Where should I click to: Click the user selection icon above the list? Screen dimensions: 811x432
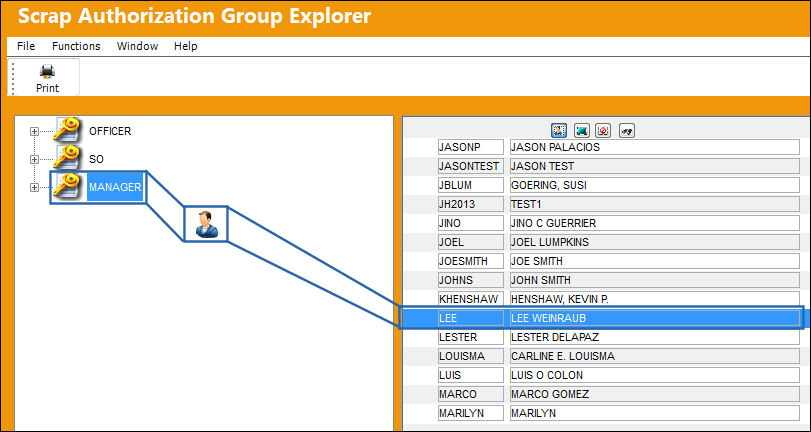559,130
